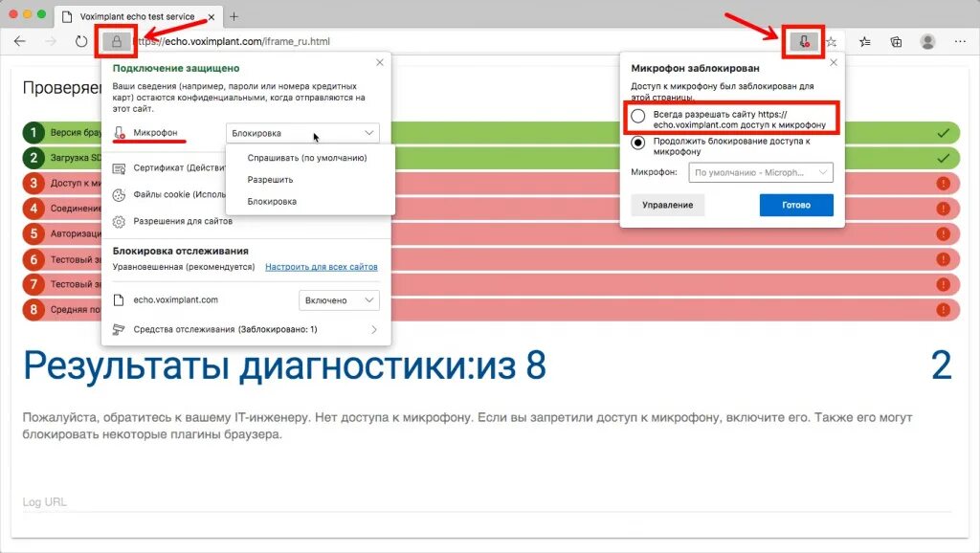Click error icon on step 6 row

click(x=943, y=259)
